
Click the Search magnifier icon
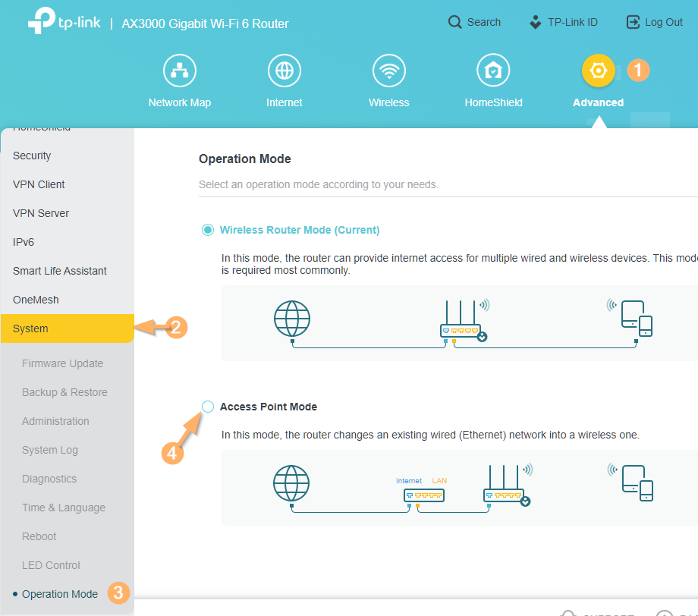pyautogui.click(x=454, y=22)
